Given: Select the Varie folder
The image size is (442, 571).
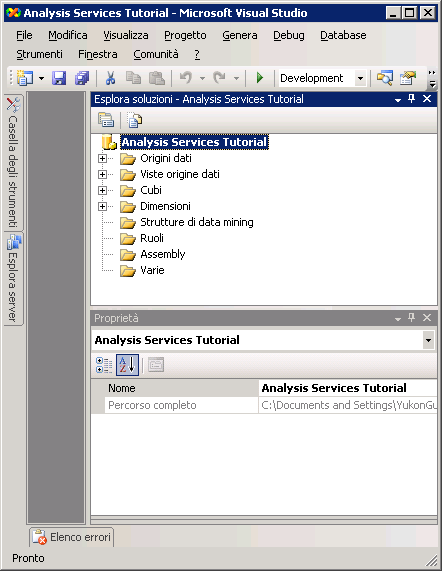Looking at the screenshot, I should click(x=152, y=271).
